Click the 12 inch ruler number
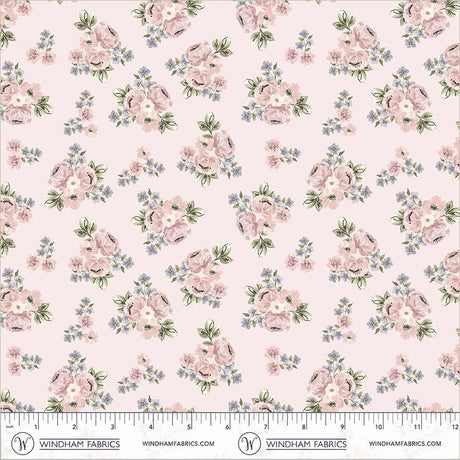Screen dimensions: 460x460 tap(455, 427)
